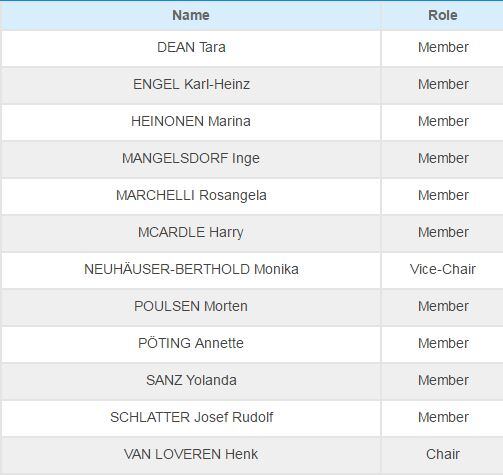Select the MCARDLE Harry name cell

point(191,232)
